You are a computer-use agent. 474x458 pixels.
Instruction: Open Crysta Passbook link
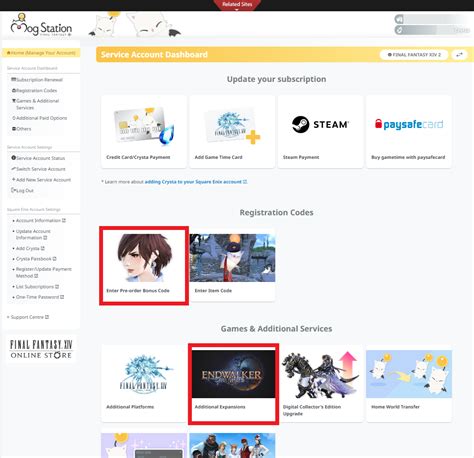point(36,259)
